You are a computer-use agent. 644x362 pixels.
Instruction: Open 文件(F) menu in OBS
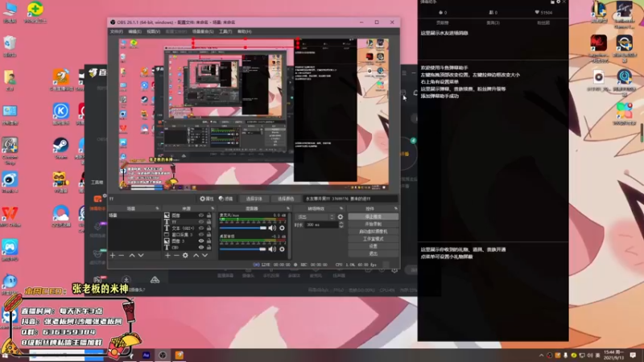click(x=117, y=31)
